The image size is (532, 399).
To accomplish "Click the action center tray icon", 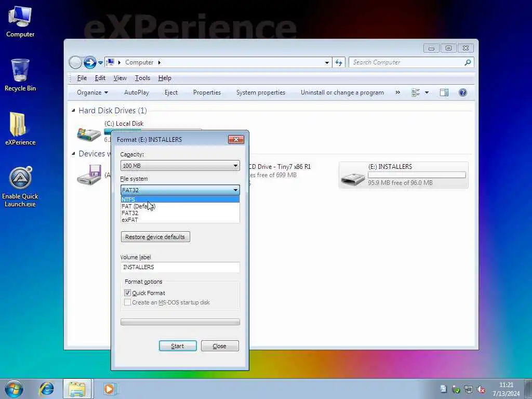I will (444, 390).
